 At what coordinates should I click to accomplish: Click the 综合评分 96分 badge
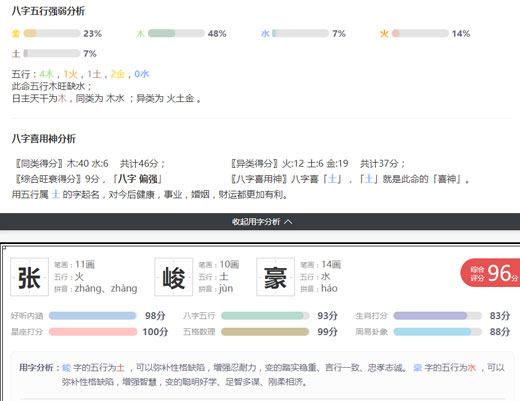pos(490,273)
